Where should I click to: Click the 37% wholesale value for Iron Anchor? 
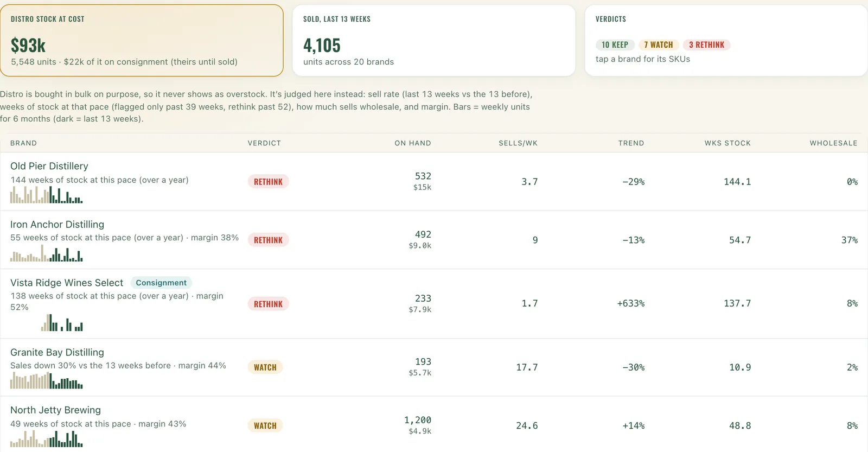(x=850, y=240)
